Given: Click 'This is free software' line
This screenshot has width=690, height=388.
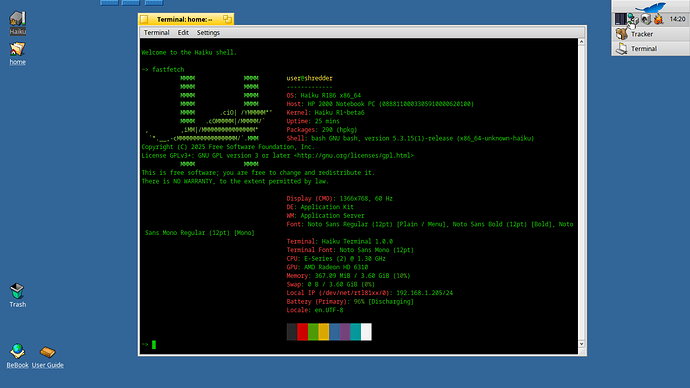Looking at the screenshot, I should point(258,173).
